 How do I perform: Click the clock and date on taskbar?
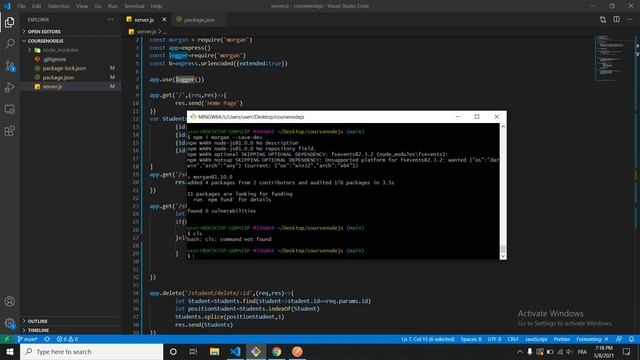(x=604, y=352)
